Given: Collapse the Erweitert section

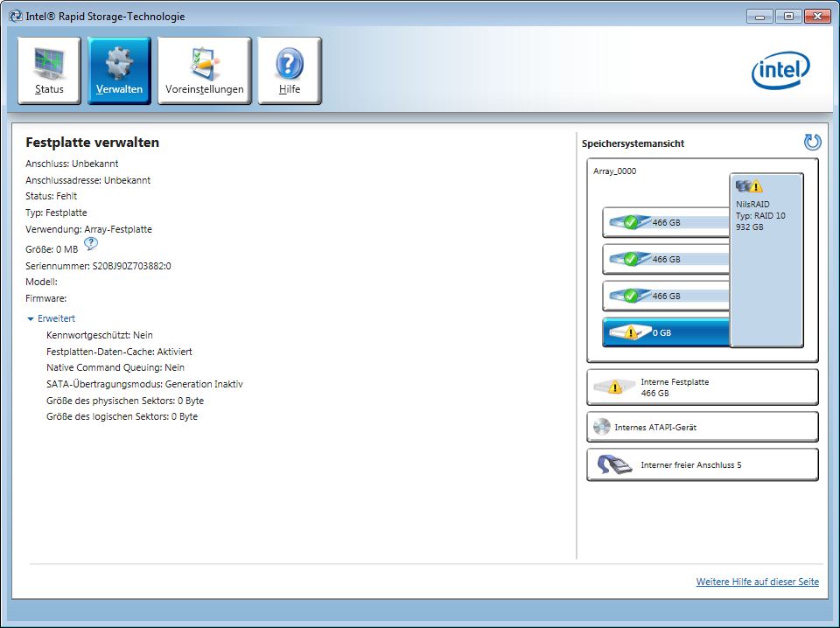Looking at the screenshot, I should point(31,319).
